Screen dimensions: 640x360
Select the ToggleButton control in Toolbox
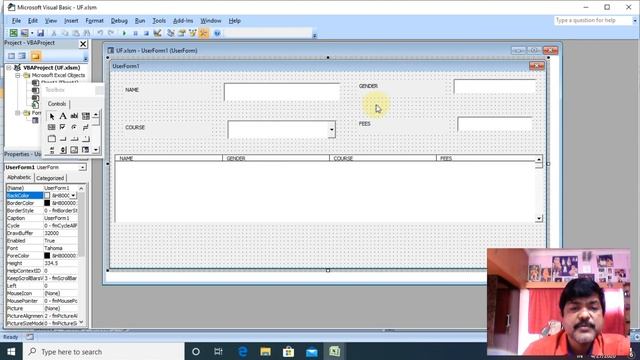[86, 127]
